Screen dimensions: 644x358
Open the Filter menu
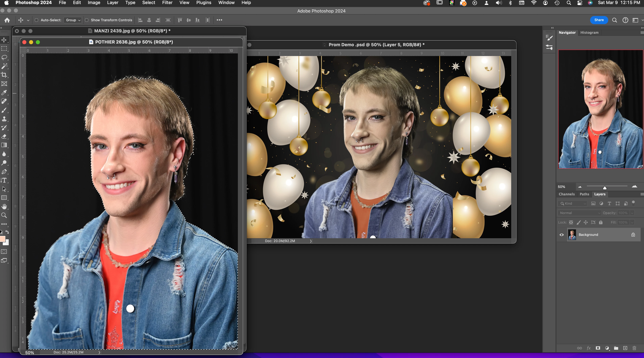tap(167, 3)
